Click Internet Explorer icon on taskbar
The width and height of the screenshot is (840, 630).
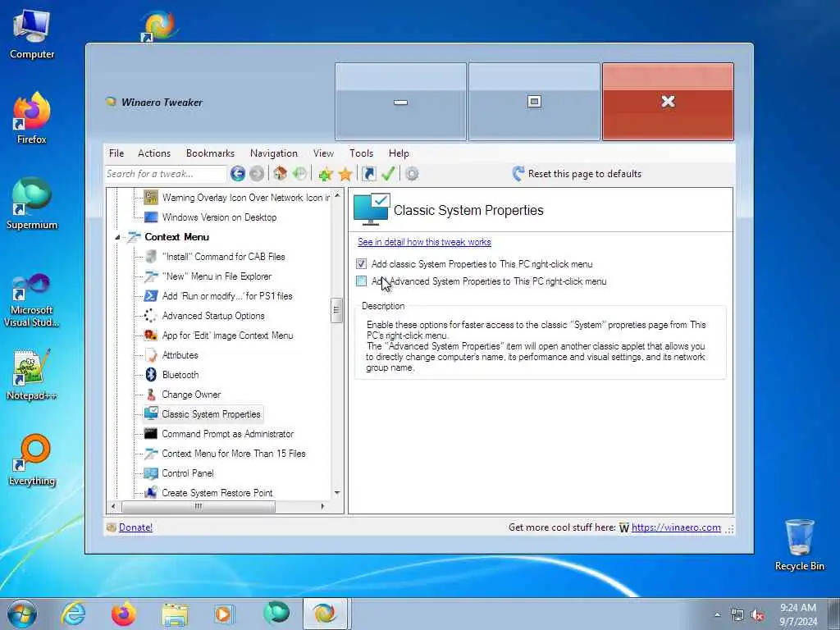(x=73, y=614)
